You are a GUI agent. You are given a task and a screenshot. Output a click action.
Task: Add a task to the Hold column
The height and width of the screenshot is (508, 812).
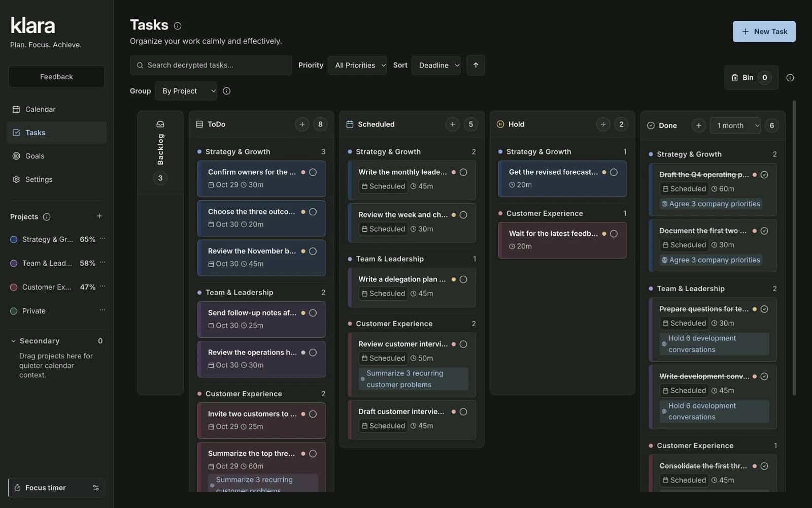point(603,124)
